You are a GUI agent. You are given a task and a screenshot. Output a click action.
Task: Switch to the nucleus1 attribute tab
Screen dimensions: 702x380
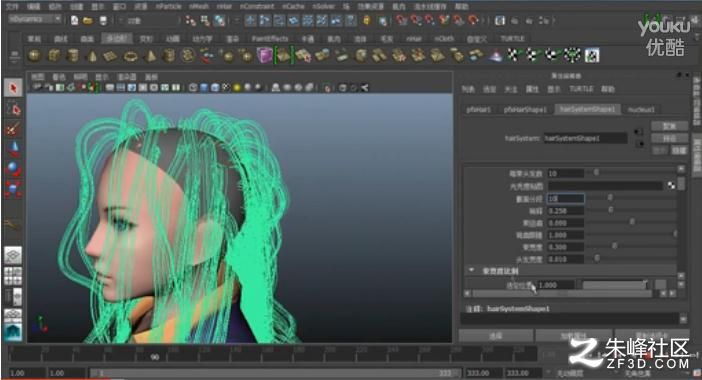641,109
